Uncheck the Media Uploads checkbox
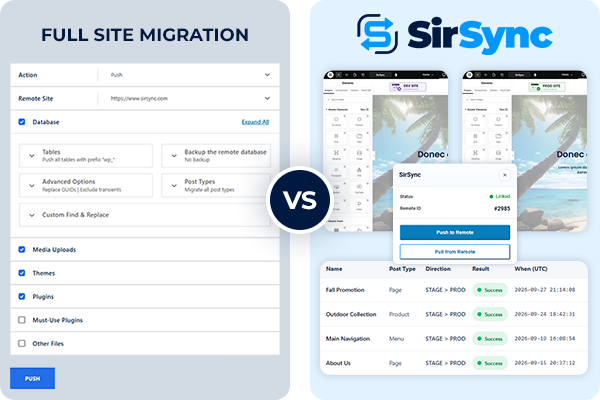Screen dimensions: 600x400 click(x=22, y=250)
